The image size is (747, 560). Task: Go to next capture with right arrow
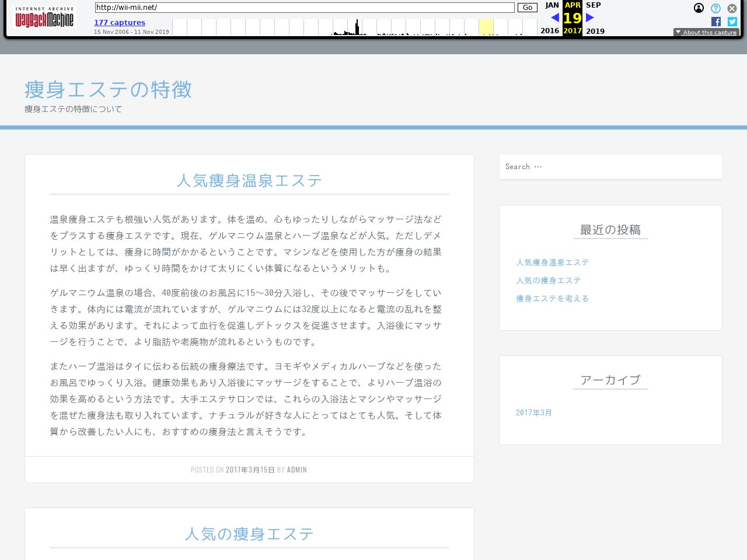590,17
